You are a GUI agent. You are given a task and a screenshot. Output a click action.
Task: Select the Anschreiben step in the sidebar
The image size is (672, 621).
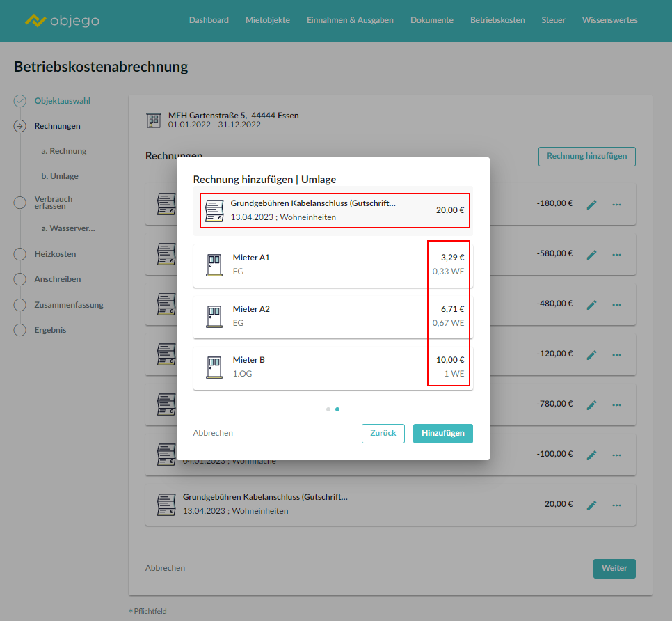(58, 279)
